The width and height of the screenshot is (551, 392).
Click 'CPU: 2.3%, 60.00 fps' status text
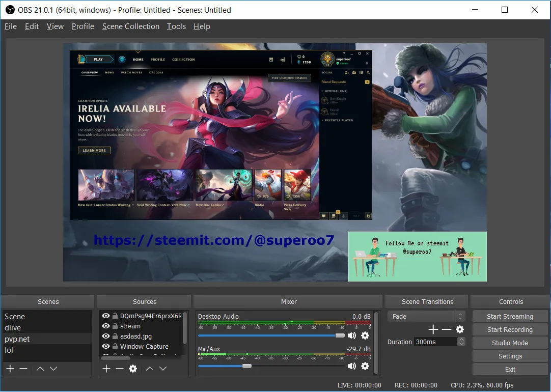tap(482, 385)
